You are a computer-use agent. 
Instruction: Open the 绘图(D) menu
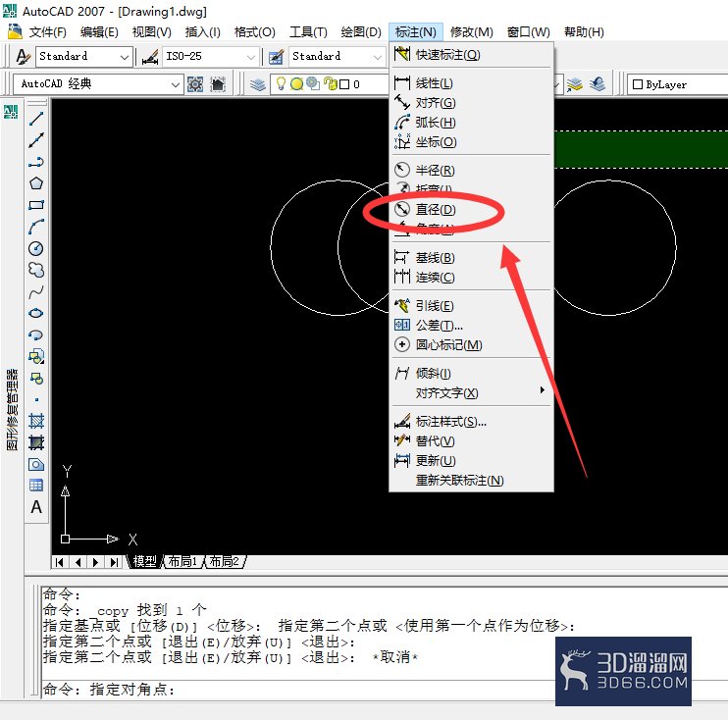point(360,32)
